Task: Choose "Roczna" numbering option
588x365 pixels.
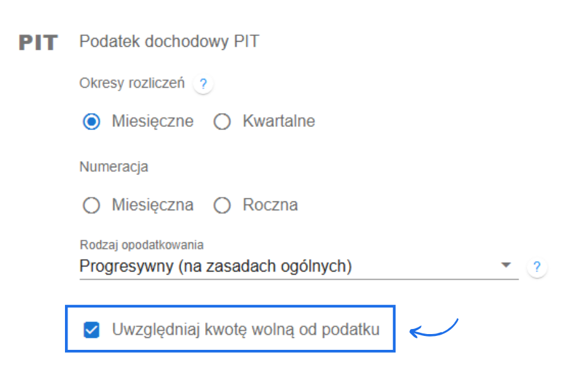Action: pos(222,205)
